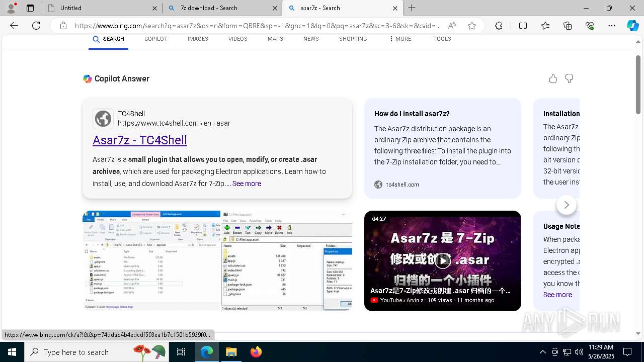Viewport: 644px width, 362px height.
Task: Open the Favorites list icon
Action: point(545,26)
